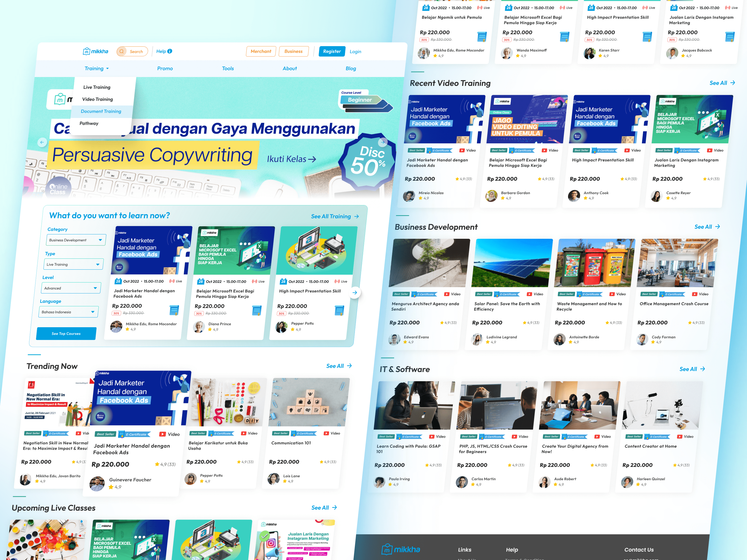Viewport: 747px width, 560px height.
Task: Click See Top Courses button
Action: (x=66, y=333)
